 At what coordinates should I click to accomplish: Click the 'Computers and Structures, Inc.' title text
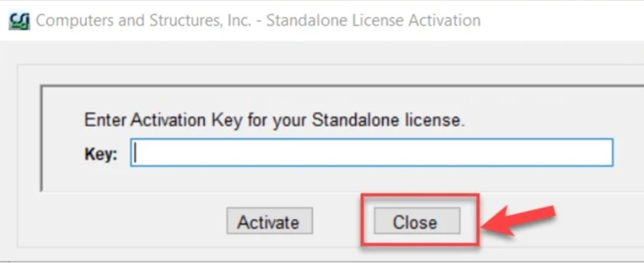coord(144,20)
